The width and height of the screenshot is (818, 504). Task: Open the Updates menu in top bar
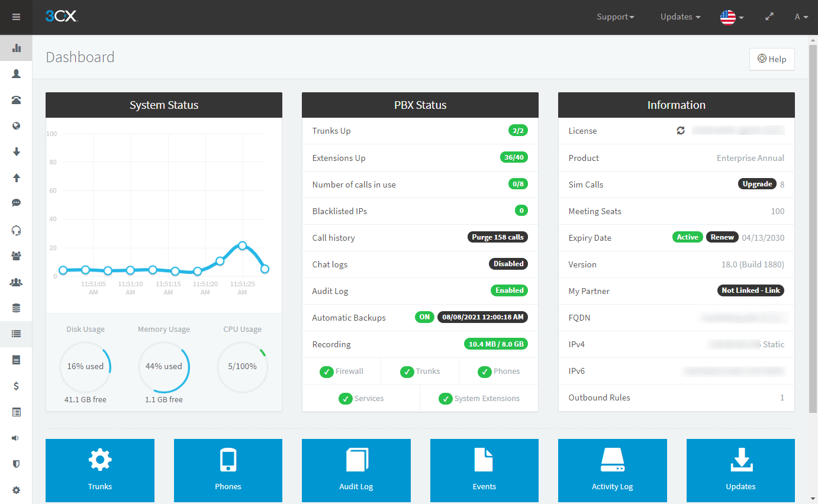coord(679,17)
